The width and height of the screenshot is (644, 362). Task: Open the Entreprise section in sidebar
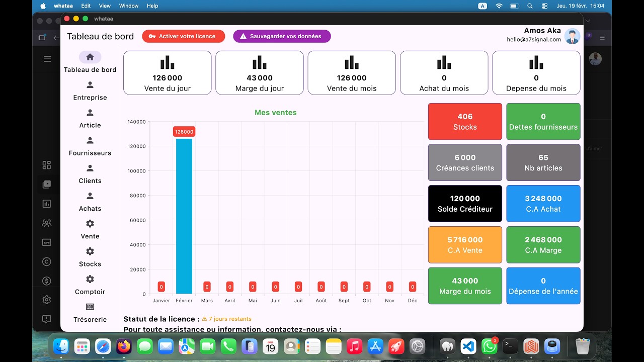[90, 91]
